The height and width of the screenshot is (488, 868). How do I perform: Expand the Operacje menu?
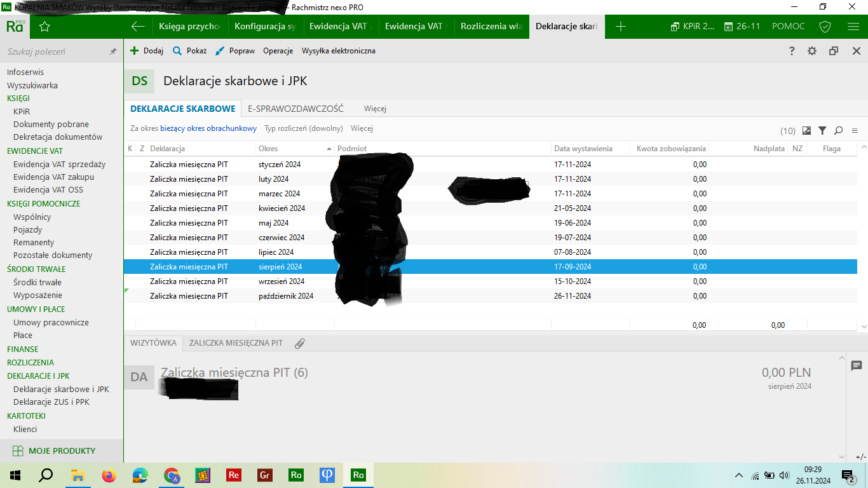coord(278,51)
